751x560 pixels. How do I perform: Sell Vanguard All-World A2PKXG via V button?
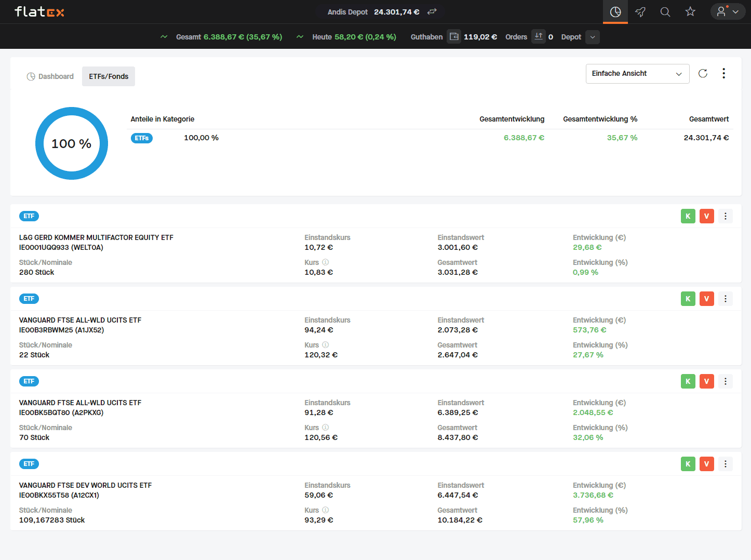707,381
